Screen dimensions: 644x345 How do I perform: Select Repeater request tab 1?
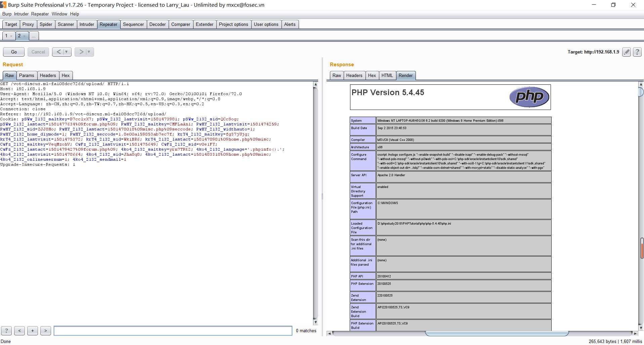[6, 36]
